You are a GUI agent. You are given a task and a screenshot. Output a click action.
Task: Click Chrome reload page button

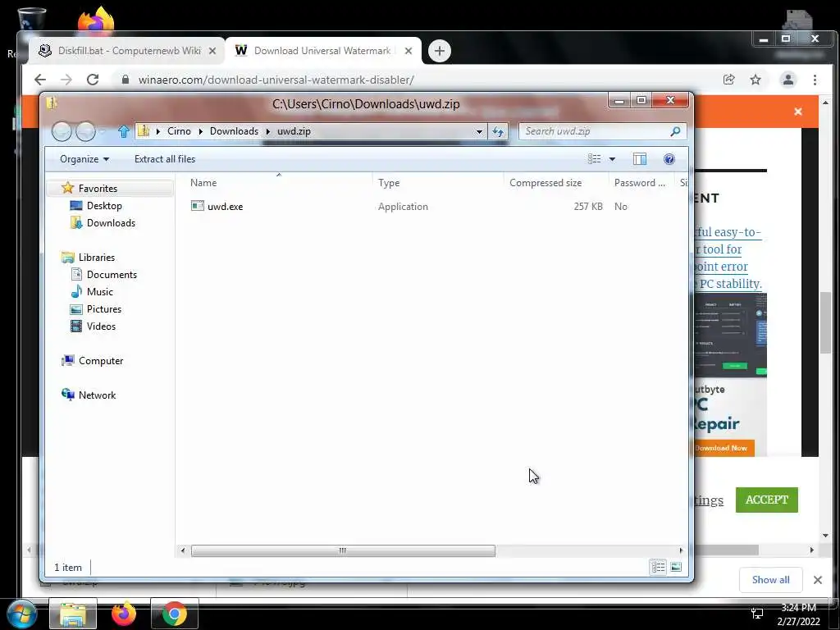pos(93,80)
